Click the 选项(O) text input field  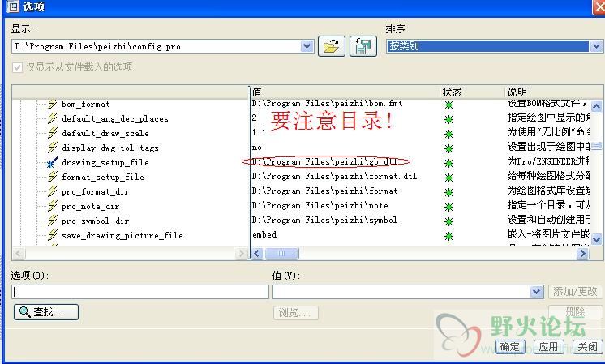pos(140,292)
